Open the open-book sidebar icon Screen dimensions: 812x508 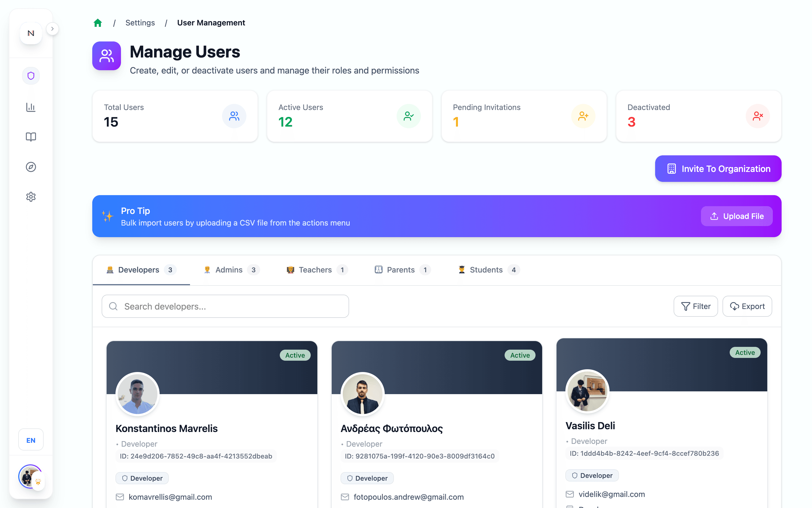pyautogui.click(x=31, y=137)
